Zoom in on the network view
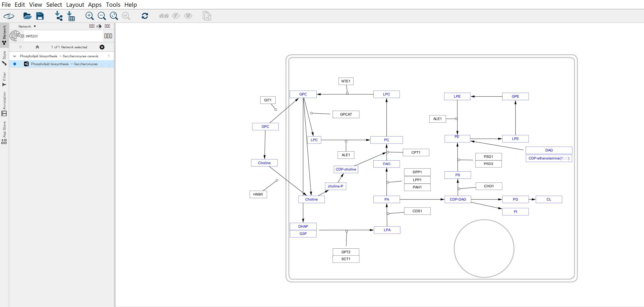Screen dimensions: 644x307 (x=90, y=16)
